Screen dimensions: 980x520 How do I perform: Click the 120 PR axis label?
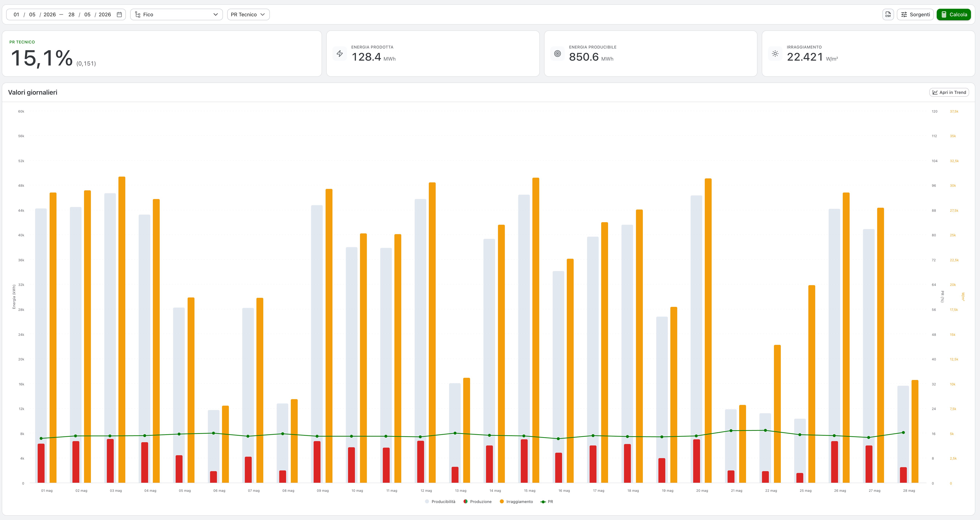[934, 111]
